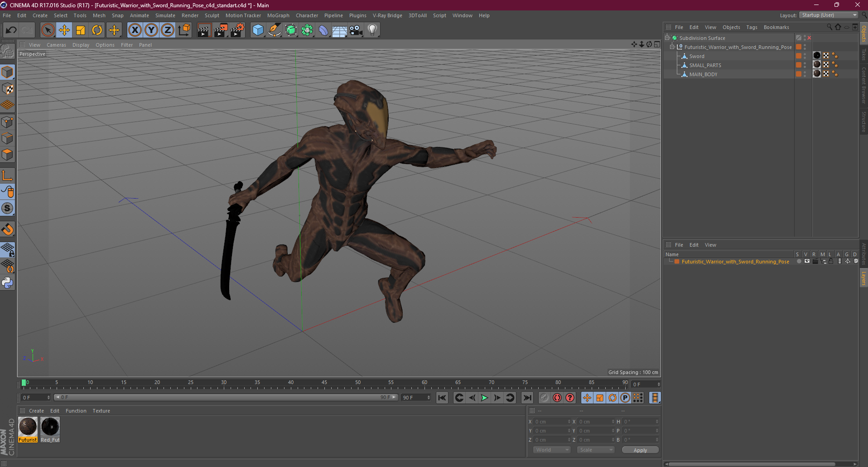
Task: Click the Undo arrow icon
Action: [11, 30]
